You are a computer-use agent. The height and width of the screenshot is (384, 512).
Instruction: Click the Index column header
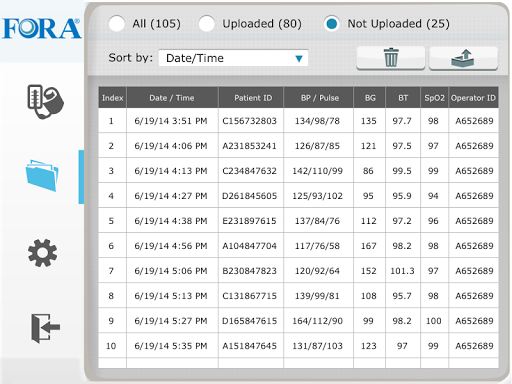click(112, 98)
